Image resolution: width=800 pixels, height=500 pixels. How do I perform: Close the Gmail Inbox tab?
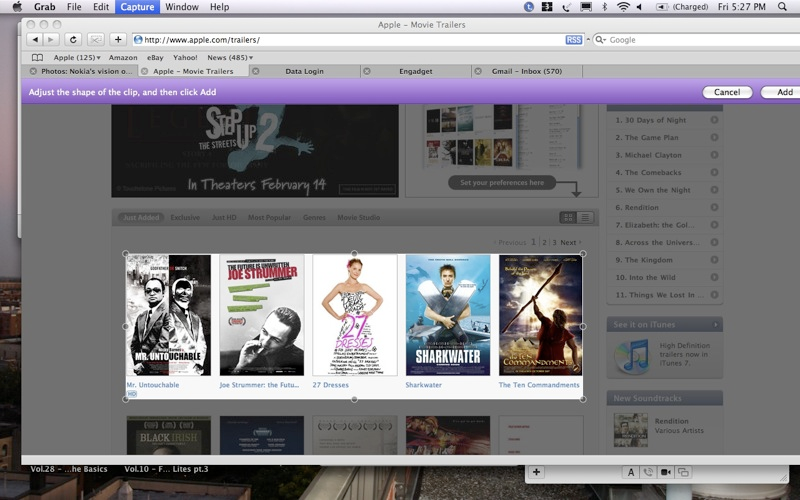pyautogui.click(x=478, y=71)
